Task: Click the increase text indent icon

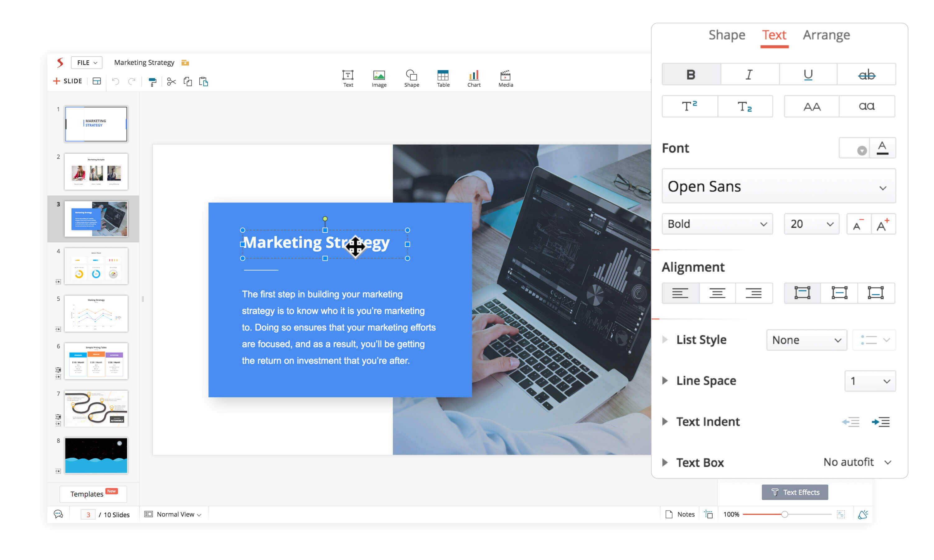Action: [x=880, y=422]
